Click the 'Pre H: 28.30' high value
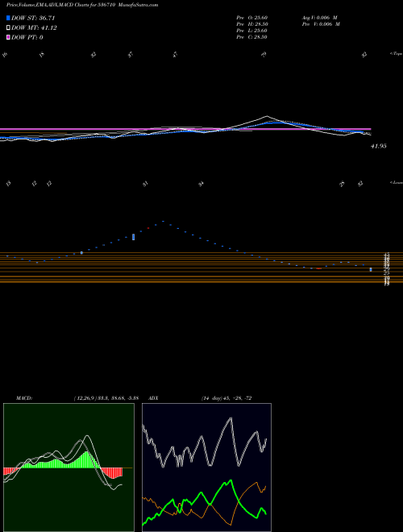Viewport: 403px width, 532px height. [251, 24]
